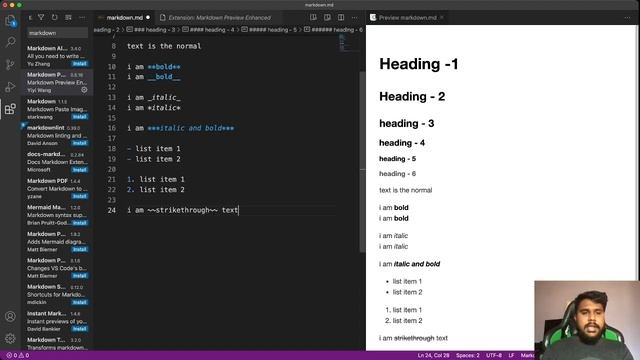Image resolution: width=640 pixels, height=360 pixels.
Task: Install the Markdown All in One extension
Action: [80, 64]
